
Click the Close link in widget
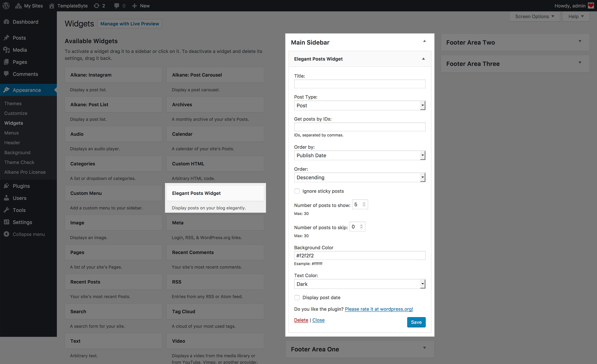click(318, 320)
